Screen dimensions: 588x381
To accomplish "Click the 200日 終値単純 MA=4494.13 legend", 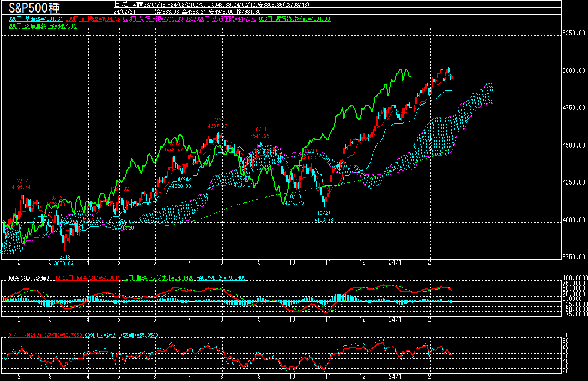I will tap(43, 26).
